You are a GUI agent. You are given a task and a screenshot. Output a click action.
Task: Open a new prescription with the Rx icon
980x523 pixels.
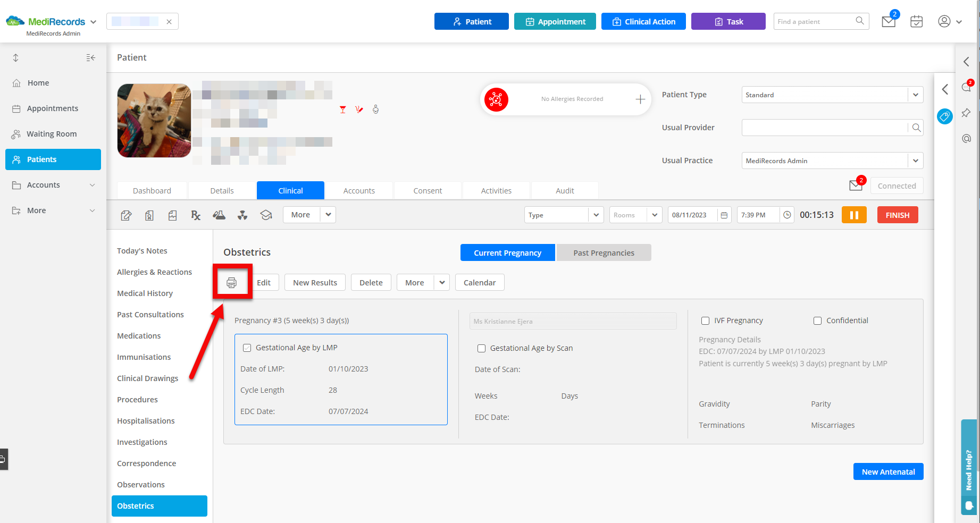(196, 215)
